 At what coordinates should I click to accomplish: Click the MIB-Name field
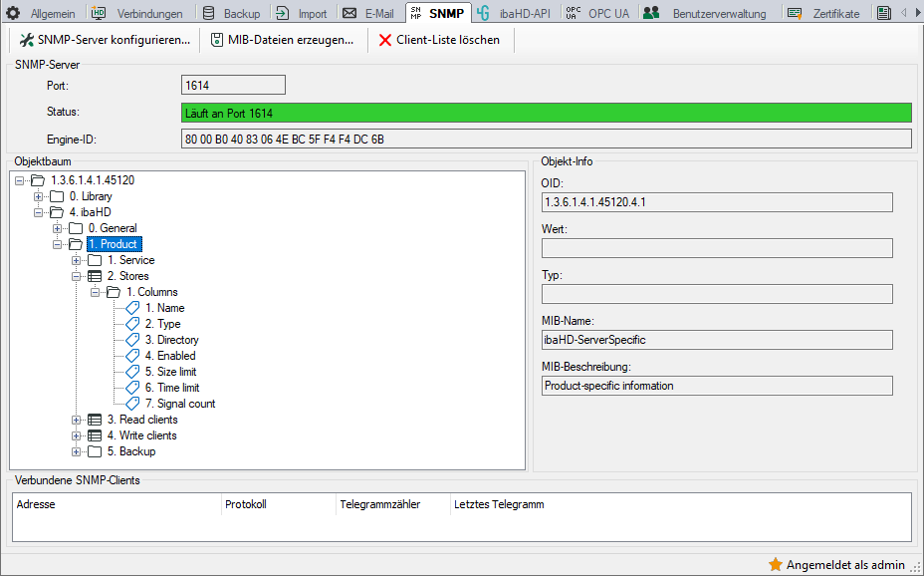click(717, 340)
